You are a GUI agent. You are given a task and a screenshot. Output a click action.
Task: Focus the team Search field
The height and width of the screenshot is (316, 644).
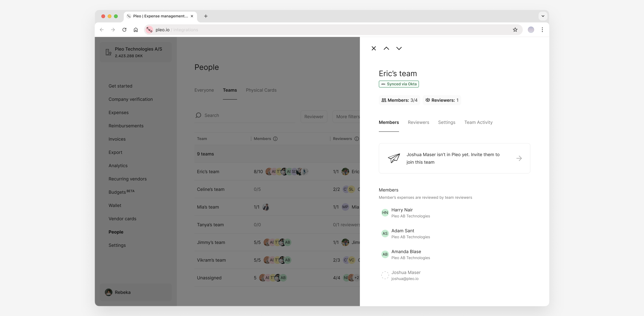tap(245, 115)
